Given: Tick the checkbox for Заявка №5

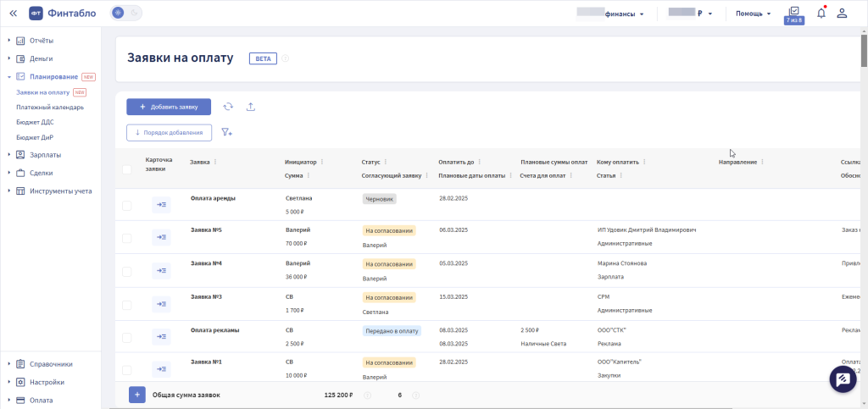Looking at the screenshot, I should 127,238.
